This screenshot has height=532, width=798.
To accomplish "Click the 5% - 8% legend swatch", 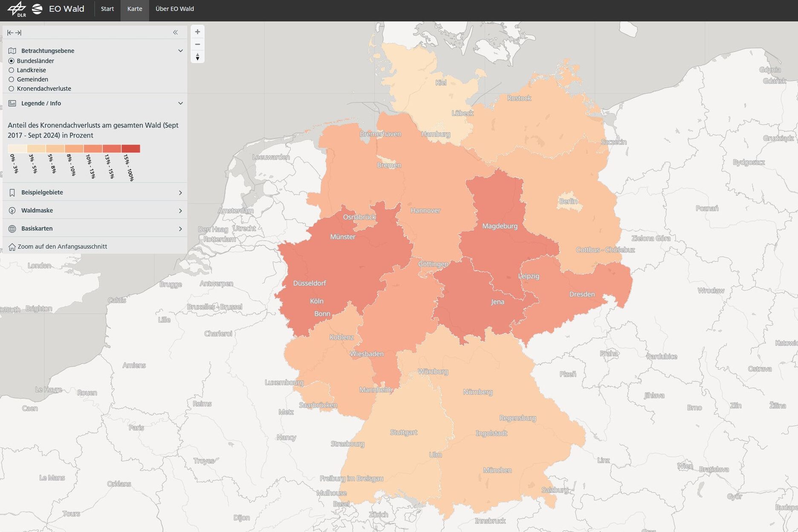I will (55, 149).
